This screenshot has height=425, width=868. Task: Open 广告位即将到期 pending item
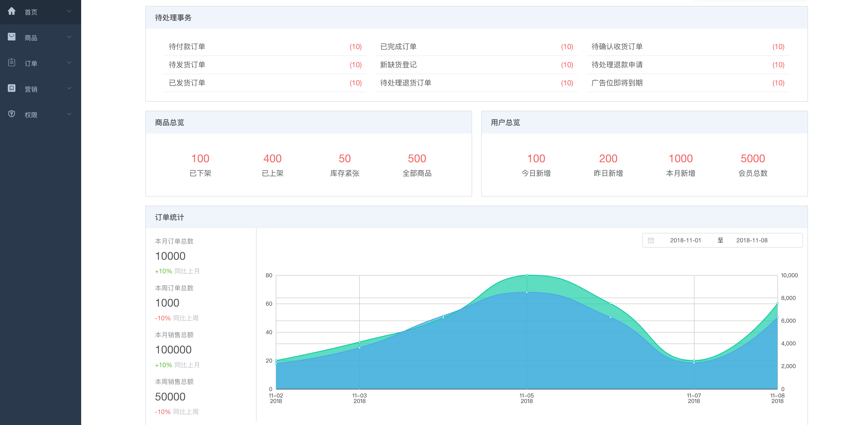pyautogui.click(x=688, y=83)
